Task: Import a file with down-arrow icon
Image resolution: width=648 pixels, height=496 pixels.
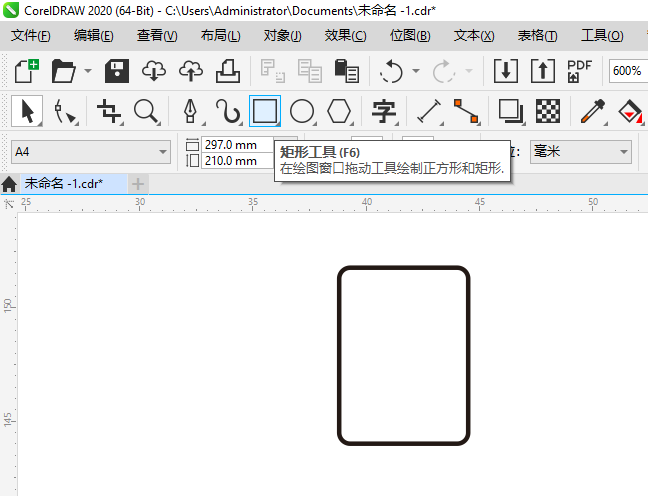Action: (x=506, y=71)
